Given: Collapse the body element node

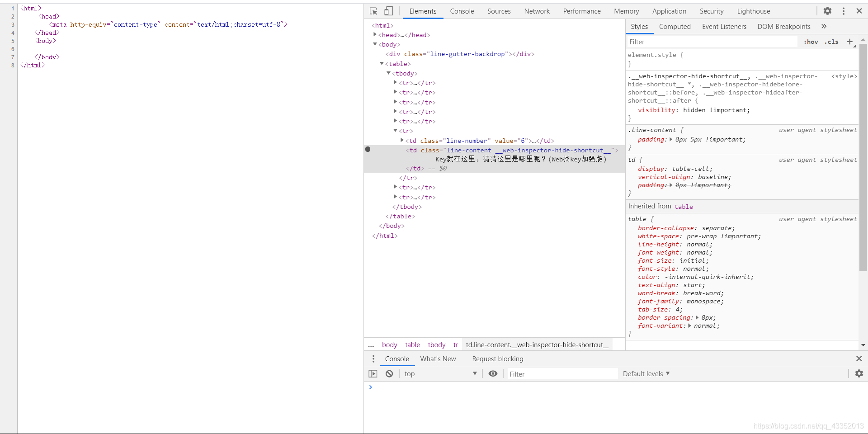Looking at the screenshot, I should [375, 44].
